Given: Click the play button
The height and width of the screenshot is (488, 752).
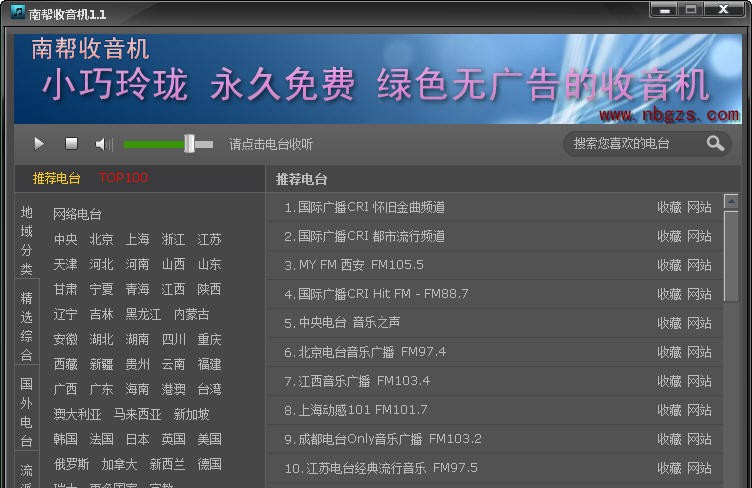Looking at the screenshot, I should [x=39, y=144].
